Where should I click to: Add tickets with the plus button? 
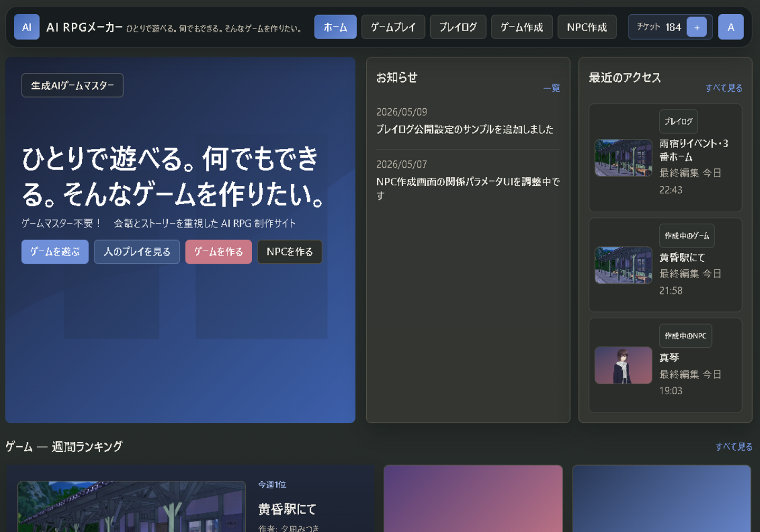pos(697,27)
